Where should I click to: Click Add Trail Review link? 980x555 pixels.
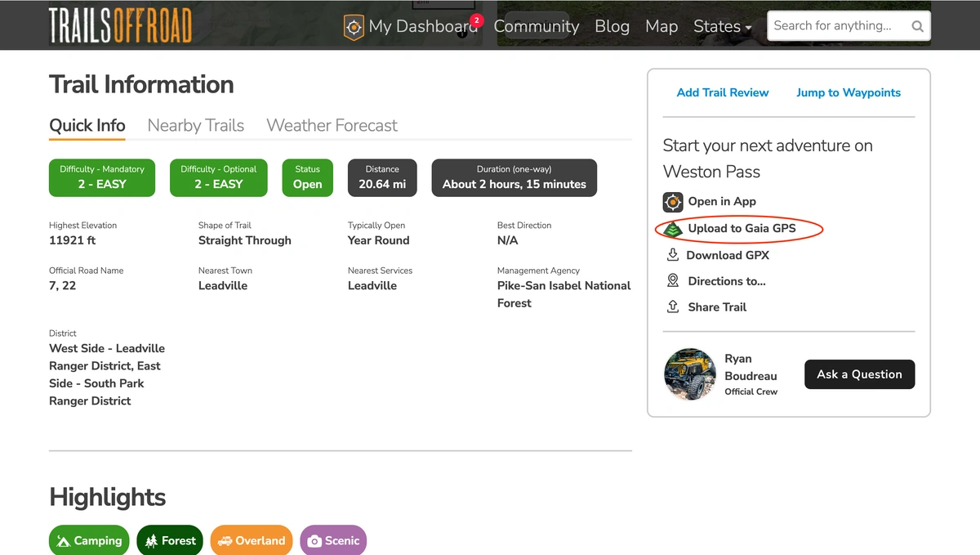(723, 93)
